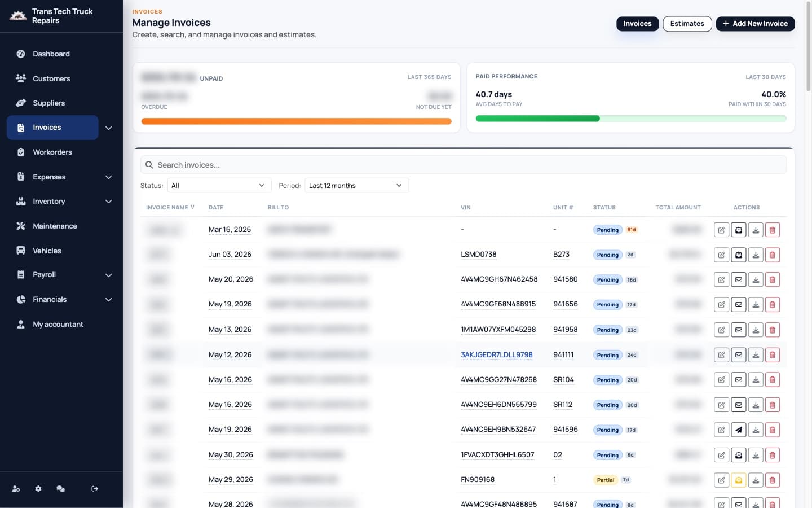The image size is (812, 508).
Task: Click the Partial status badge
Action: tap(606, 480)
